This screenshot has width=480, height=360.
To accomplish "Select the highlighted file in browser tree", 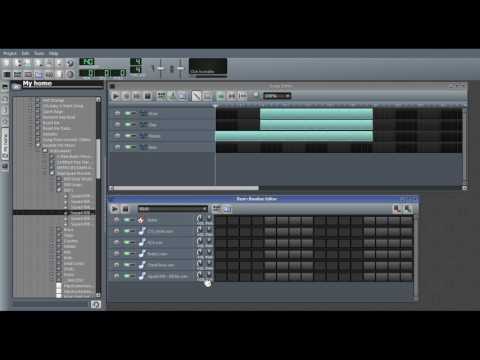I will click(54, 212).
